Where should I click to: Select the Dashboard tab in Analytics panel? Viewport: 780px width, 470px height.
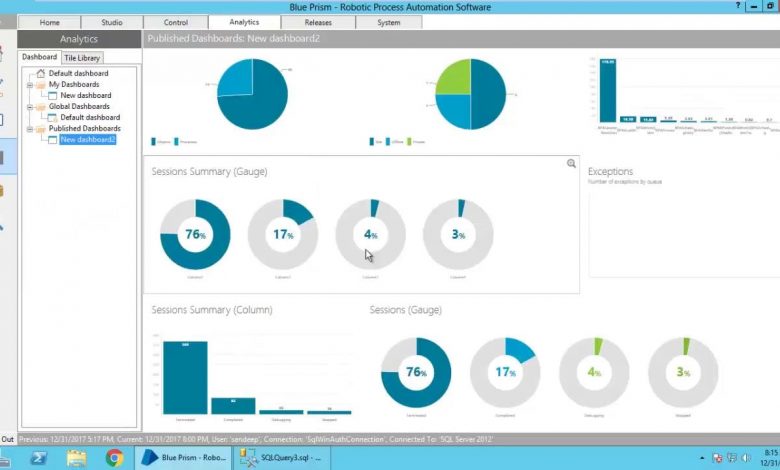[39, 57]
